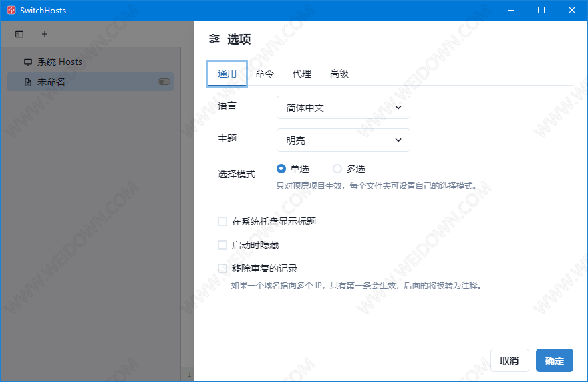Viewport: 588px width, 382px height.
Task: Select the 未命名 hosts item
Action: [90, 82]
